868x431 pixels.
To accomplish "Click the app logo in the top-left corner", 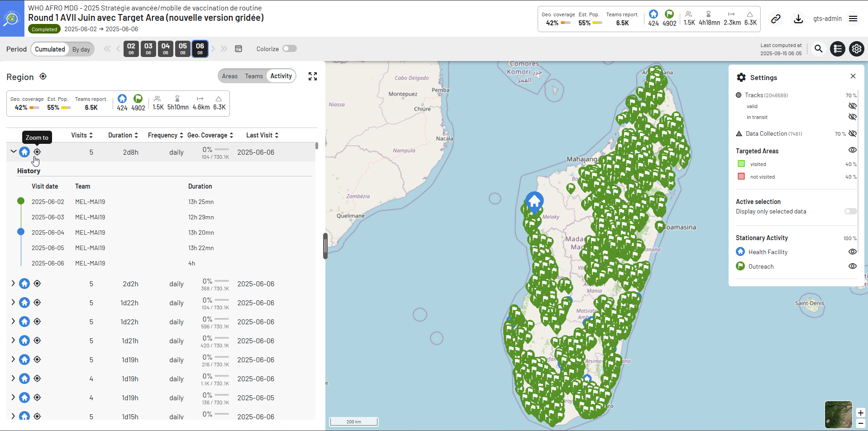I will click(12, 19).
